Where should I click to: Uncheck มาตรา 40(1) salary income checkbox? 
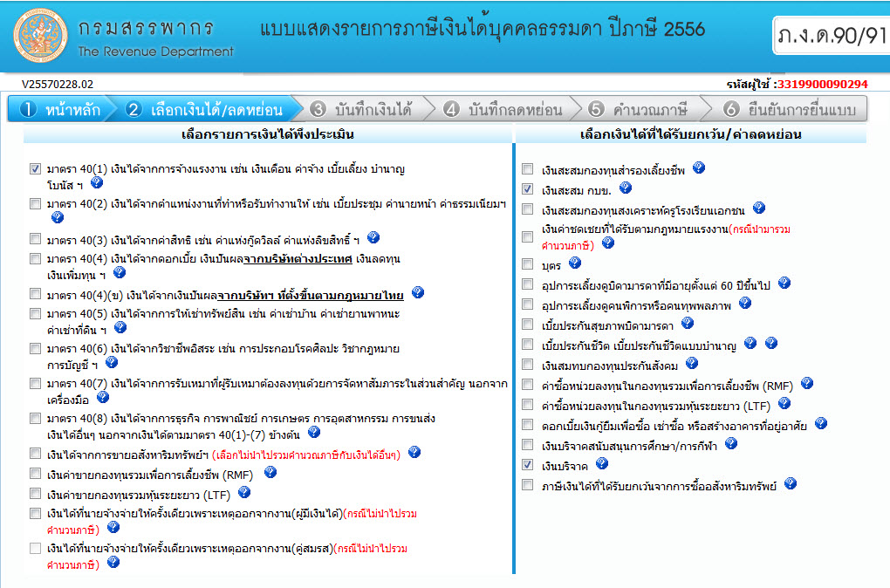[35, 168]
